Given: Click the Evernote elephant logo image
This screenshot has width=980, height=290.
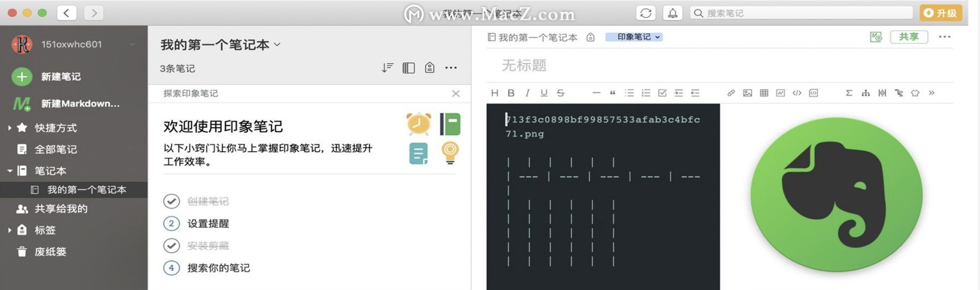Looking at the screenshot, I should tap(837, 195).
